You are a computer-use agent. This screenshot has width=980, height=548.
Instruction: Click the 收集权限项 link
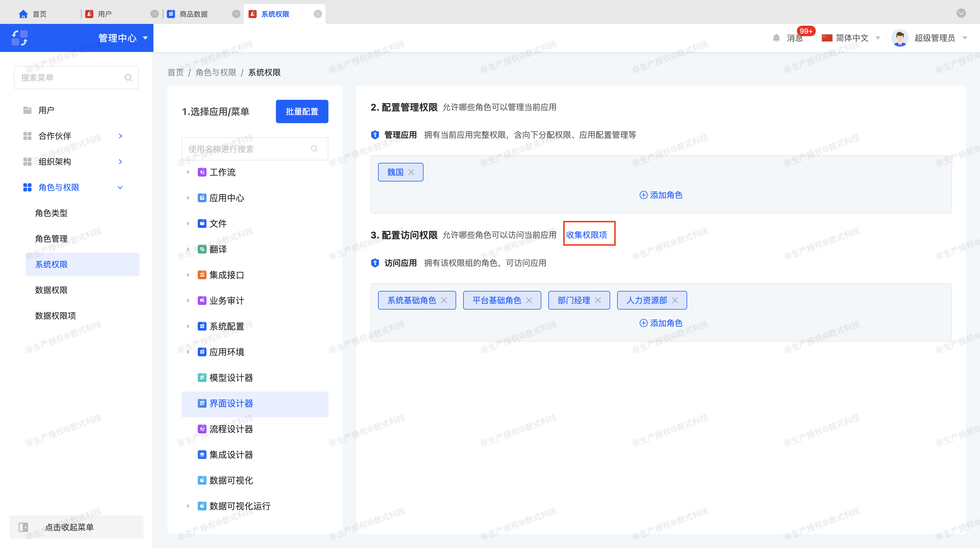click(x=586, y=235)
